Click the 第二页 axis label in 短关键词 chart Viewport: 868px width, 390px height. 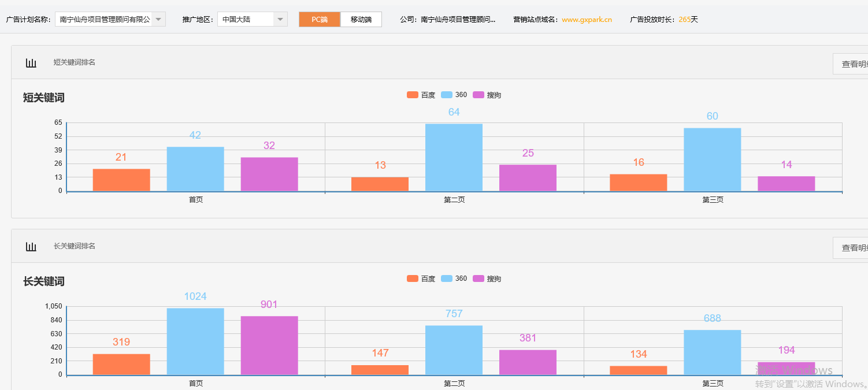[454, 199]
